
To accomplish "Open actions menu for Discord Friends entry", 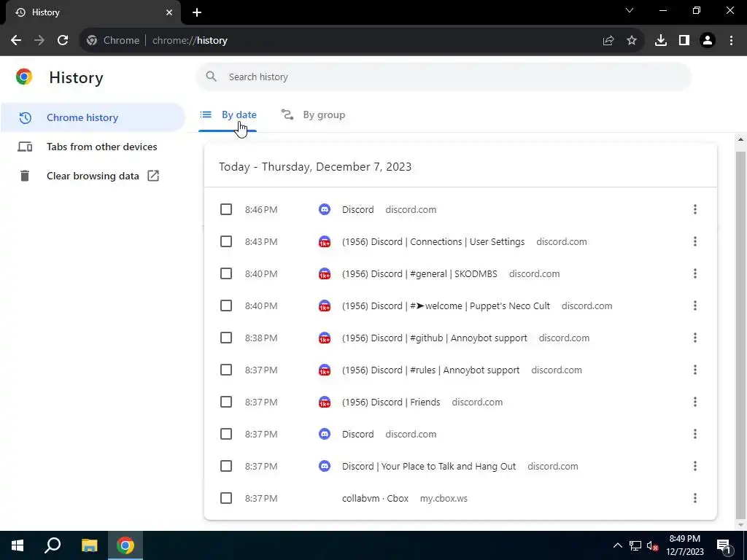I will 695,402.
